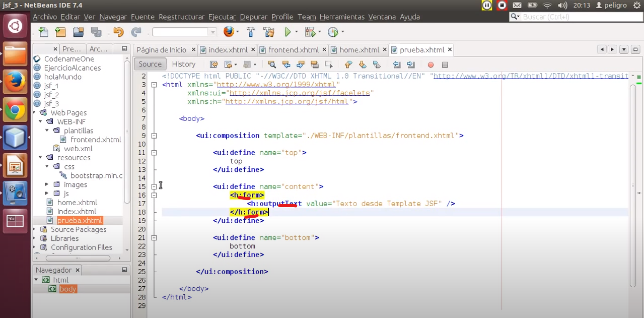Switch to the home.xhtml tab
The height and width of the screenshot is (318, 644).
click(360, 50)
